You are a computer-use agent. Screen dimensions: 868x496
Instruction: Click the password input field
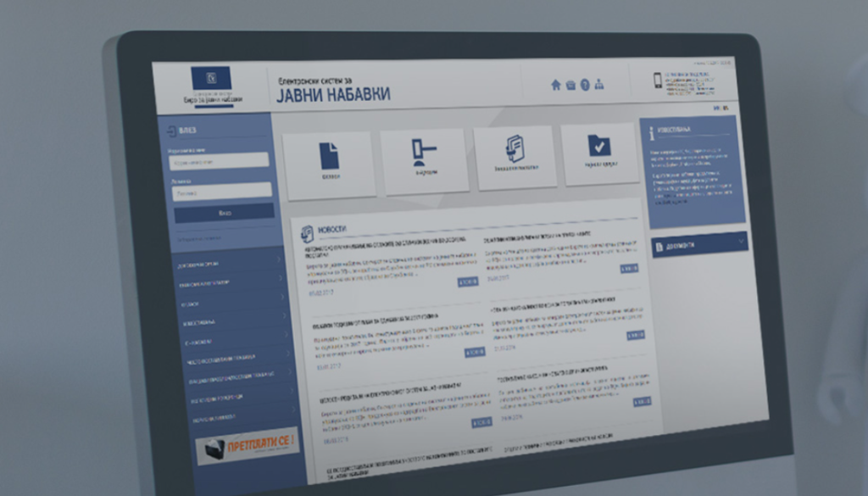(x=222, y=192)
